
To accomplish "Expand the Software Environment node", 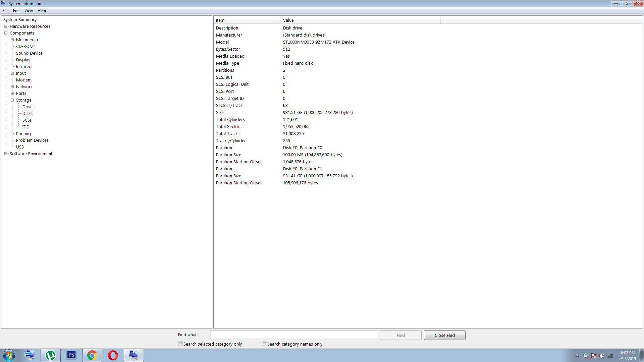I will tap(6, 154).
